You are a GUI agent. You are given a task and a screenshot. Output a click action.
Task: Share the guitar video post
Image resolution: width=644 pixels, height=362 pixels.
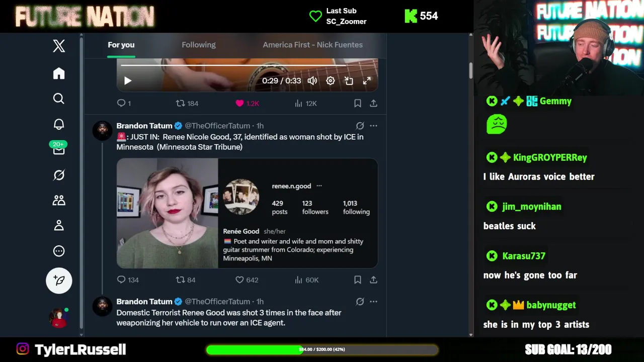(373, 103)
